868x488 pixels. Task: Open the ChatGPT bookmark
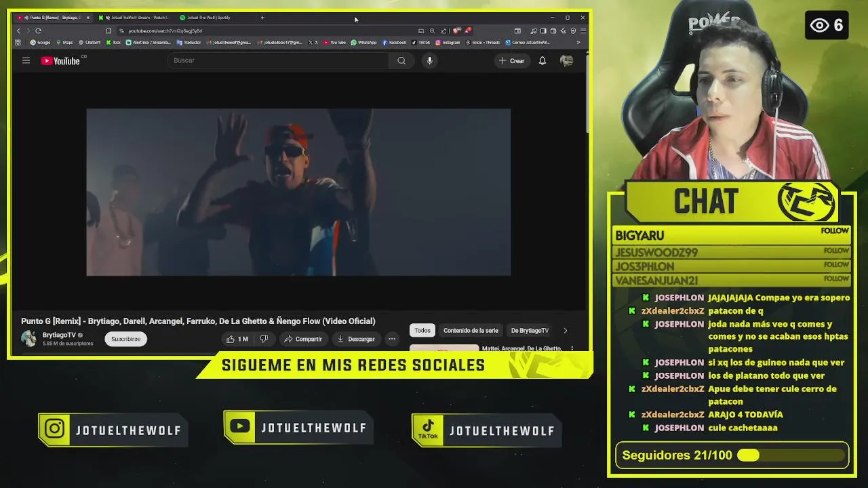point(90,42)
